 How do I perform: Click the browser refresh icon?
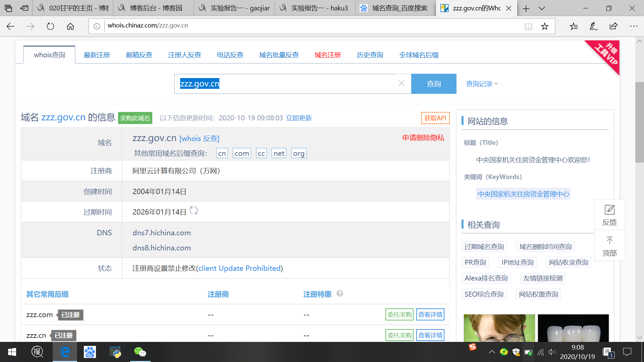50,26
